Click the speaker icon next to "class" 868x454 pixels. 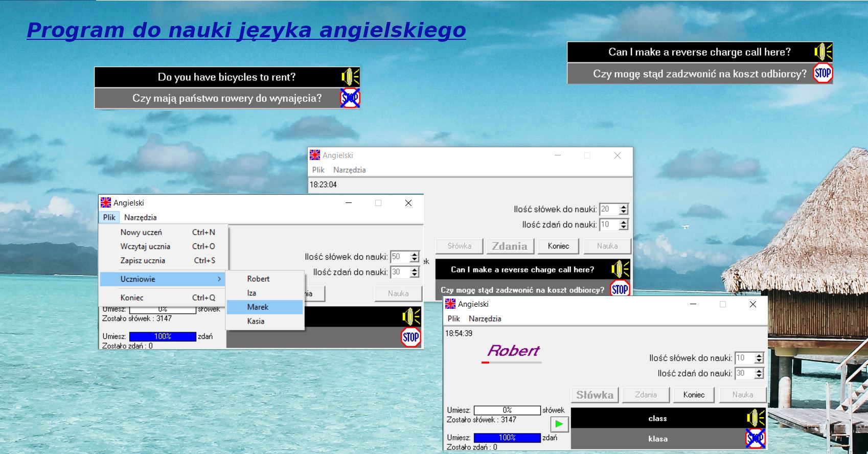(755, 418)
